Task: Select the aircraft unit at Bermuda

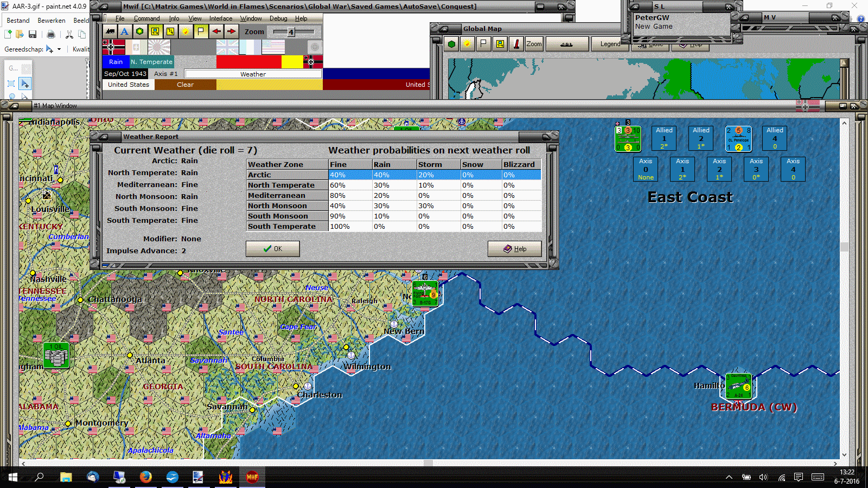Action: (738, 386)
